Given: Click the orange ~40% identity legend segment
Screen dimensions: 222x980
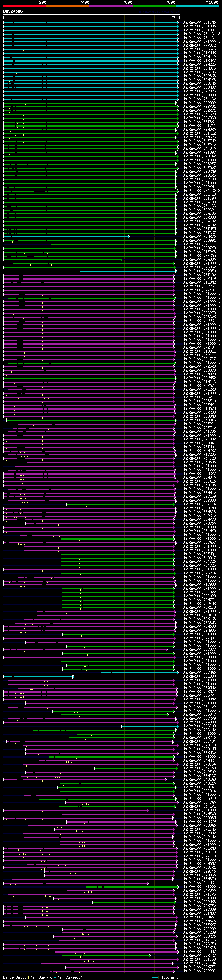Looking at the screenshot, I should click(68, 7).
